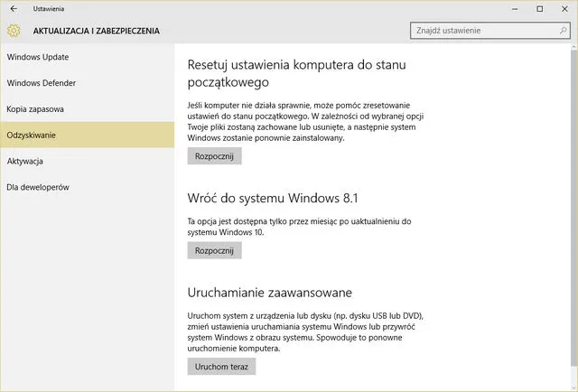Screen dimensions: 578x392
Task: Focus the Znajdź ustawienie search field
Action: pyautogui.click(x=489, y=31)
